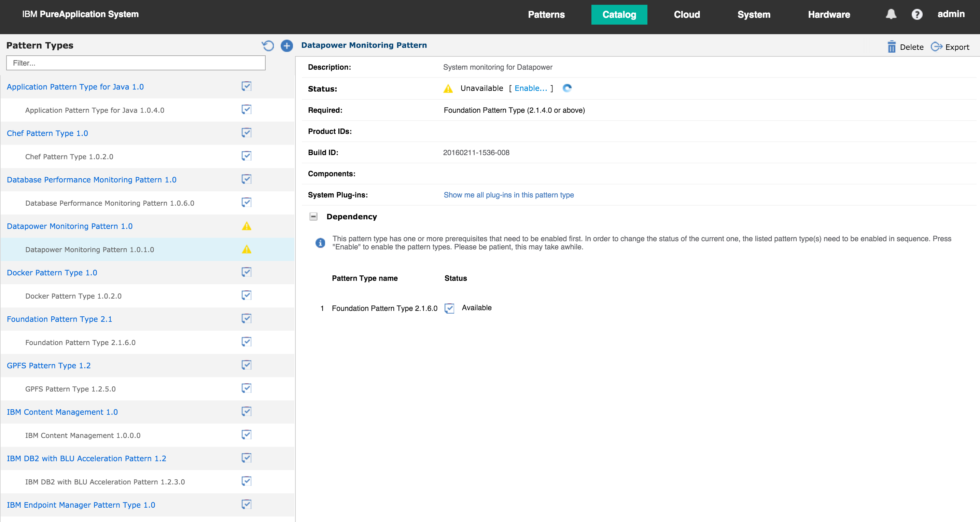980x522 pixels.
Task: Open the help question mark icon
Action: 917,14
